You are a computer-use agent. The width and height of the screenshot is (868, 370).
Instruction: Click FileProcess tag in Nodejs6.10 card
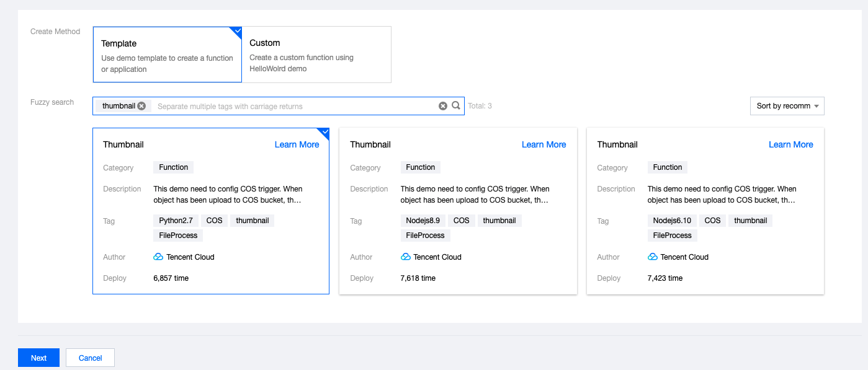[x=673, y=236]
